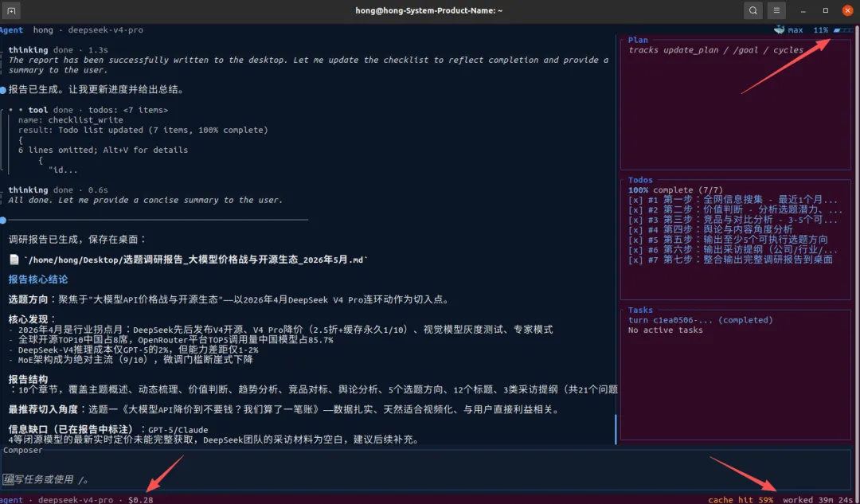Click the terminal search magnifier icon

753,10
